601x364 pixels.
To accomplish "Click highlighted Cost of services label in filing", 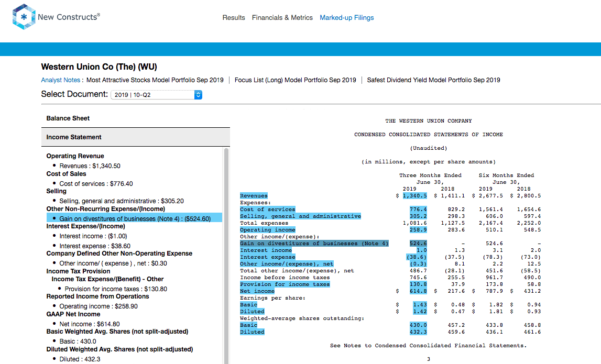I will (268, 209).
